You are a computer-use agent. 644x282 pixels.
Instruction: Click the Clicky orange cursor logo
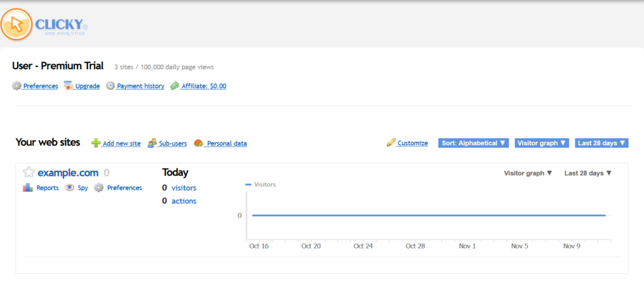[16, 24]
